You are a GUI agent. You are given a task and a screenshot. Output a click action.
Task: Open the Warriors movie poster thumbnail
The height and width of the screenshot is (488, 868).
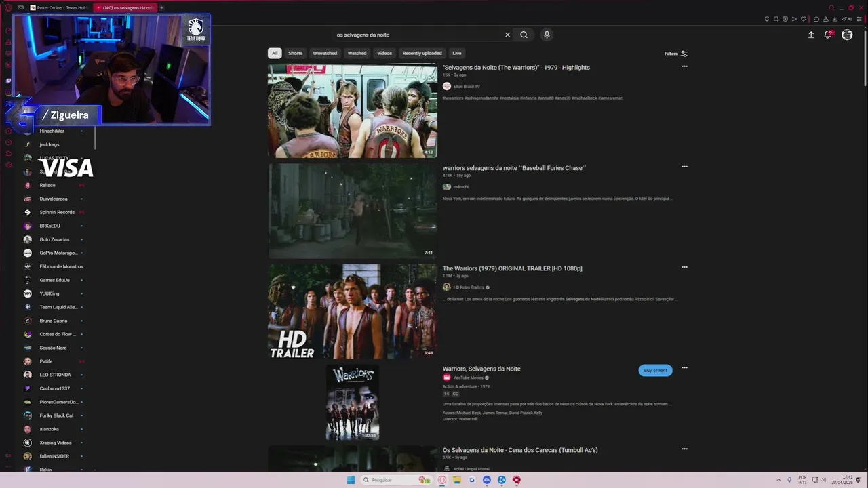[x=353, y=403]
